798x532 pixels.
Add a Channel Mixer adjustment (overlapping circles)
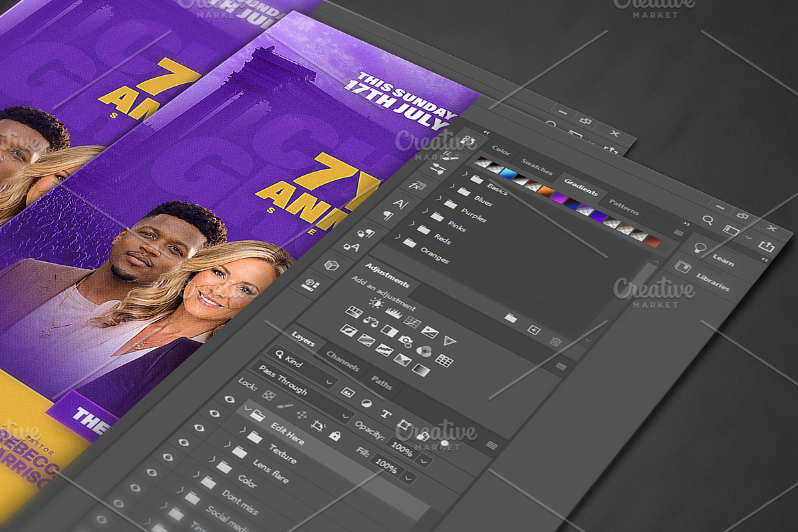[424, 350]
